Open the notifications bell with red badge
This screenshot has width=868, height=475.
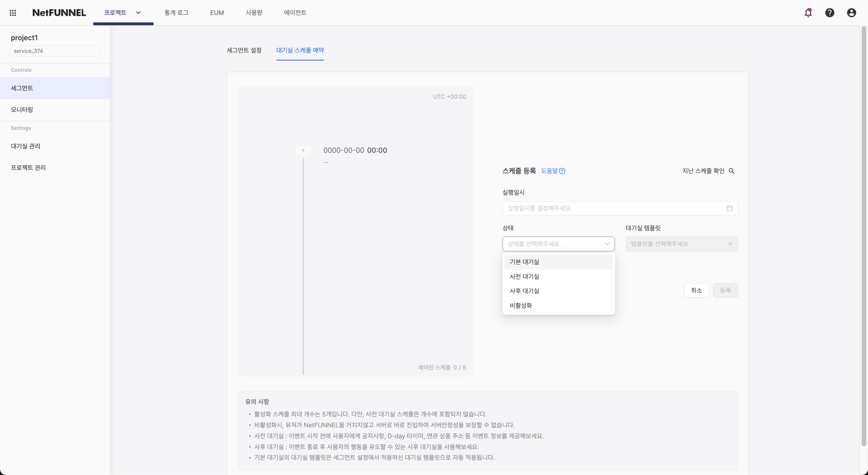coord(808,12)
